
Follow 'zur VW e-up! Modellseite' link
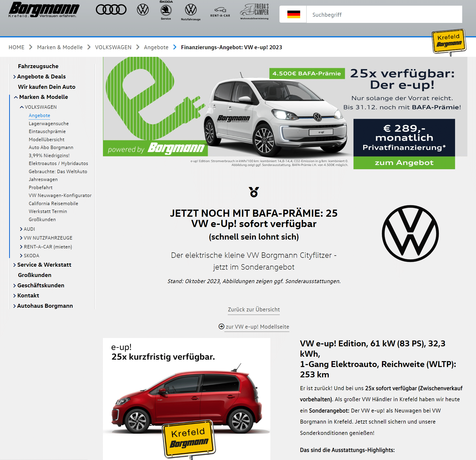pyautogui.click(x=257, y=327)
